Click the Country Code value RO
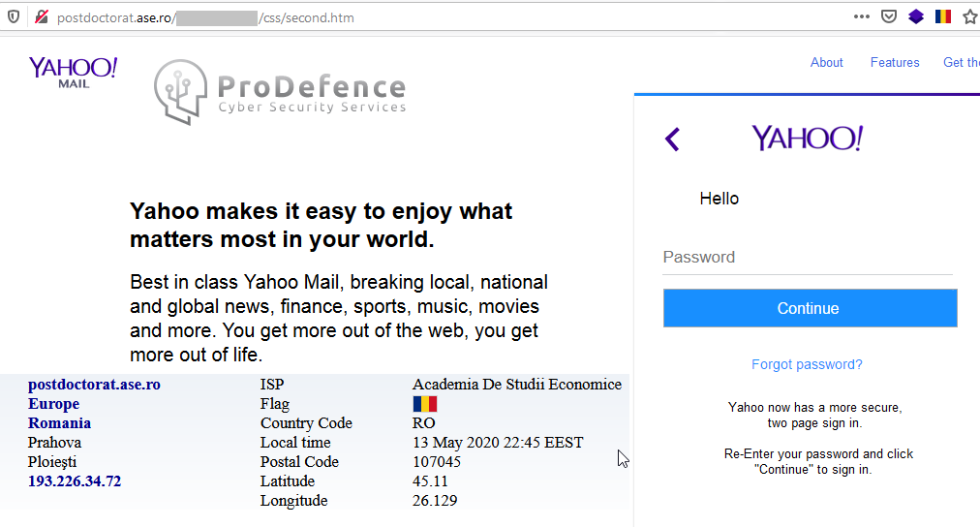 (424, 423)
